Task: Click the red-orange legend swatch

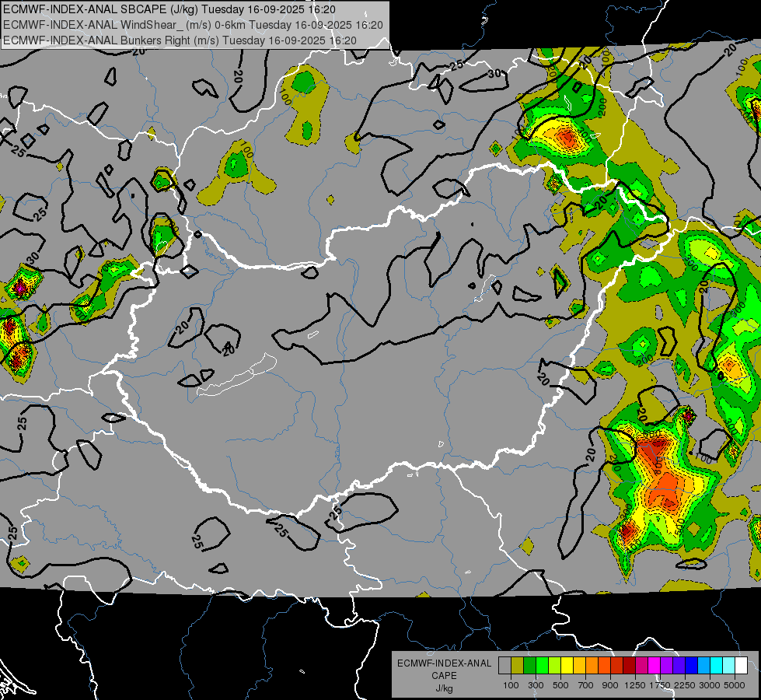Action: tap(604, 666)
